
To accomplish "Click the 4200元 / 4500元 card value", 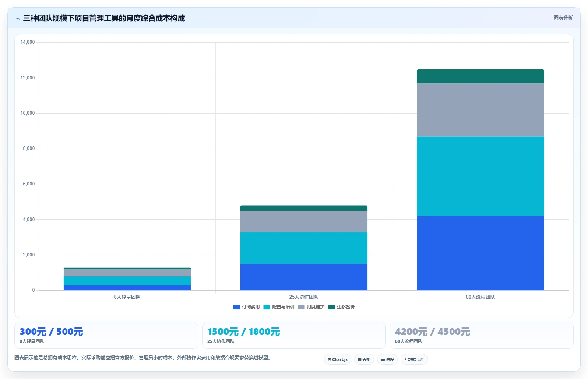I will tap(432, 332).
